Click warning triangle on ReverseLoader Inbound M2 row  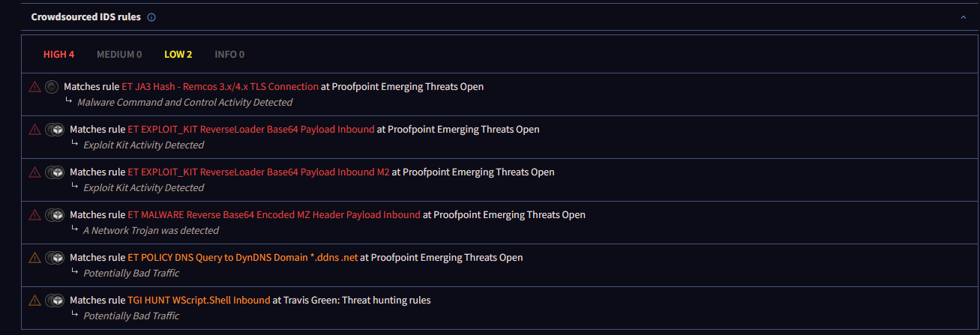34,172
